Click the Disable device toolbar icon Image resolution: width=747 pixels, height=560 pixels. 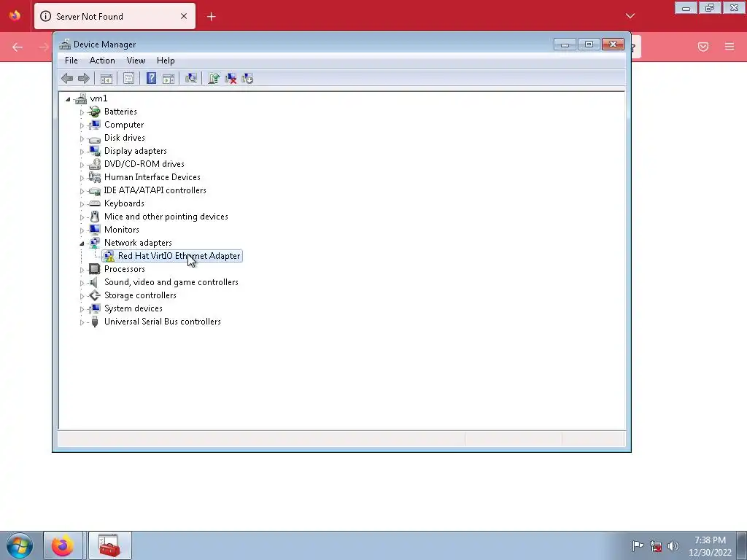click(x=247, y=79)
